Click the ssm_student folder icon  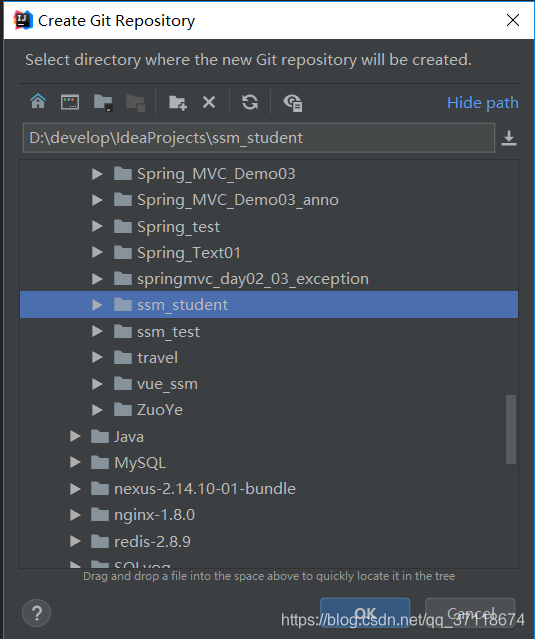tap(123, 304)
